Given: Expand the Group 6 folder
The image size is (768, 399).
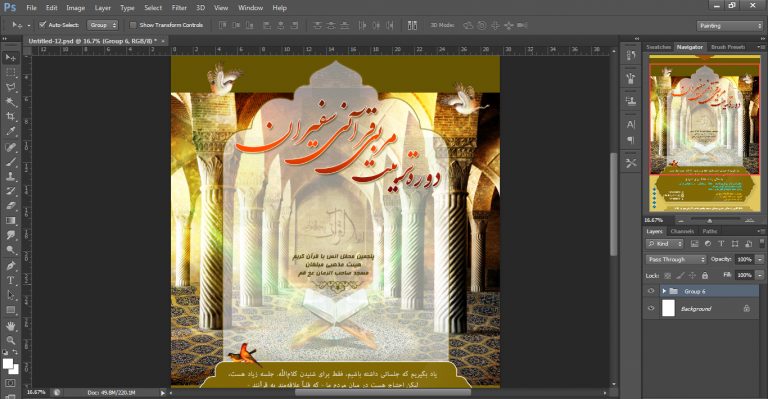Looking at the screenshot, I should pyautogui.click(x=664, y=291).
